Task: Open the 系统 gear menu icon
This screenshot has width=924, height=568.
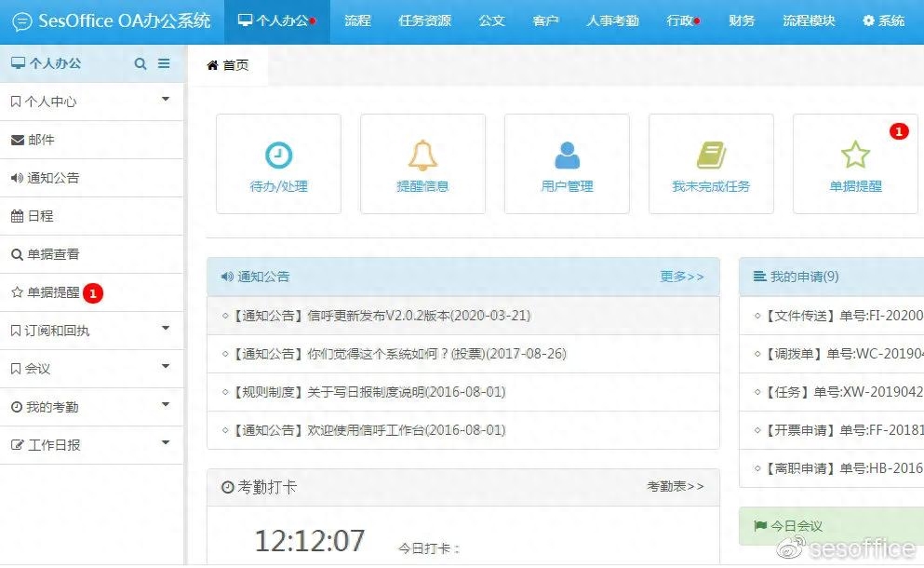Action: point(869,20)
